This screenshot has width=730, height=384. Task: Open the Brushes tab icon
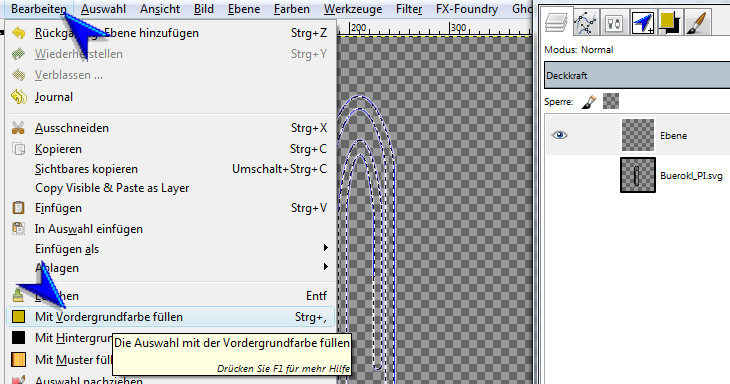tap(697, 23)
